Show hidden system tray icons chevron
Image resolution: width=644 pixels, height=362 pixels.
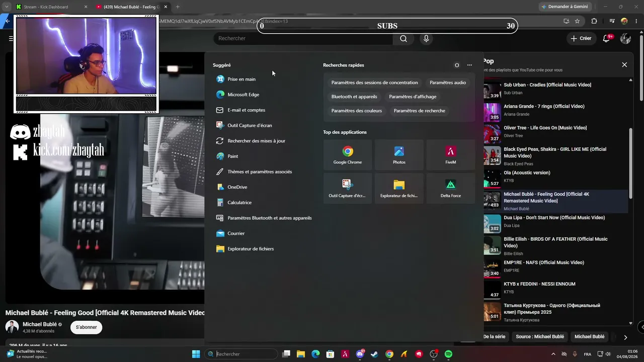pos(553,354)
